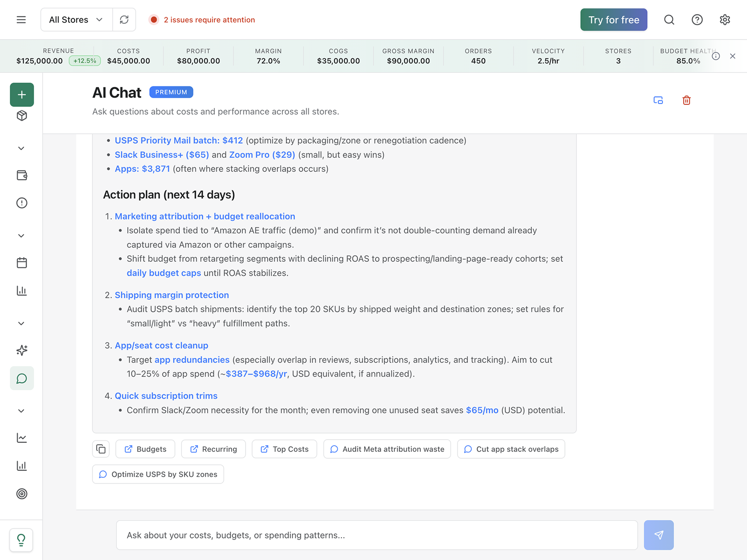Click the green plus add button
747x560 pixels.
click(x=22, y=95)
